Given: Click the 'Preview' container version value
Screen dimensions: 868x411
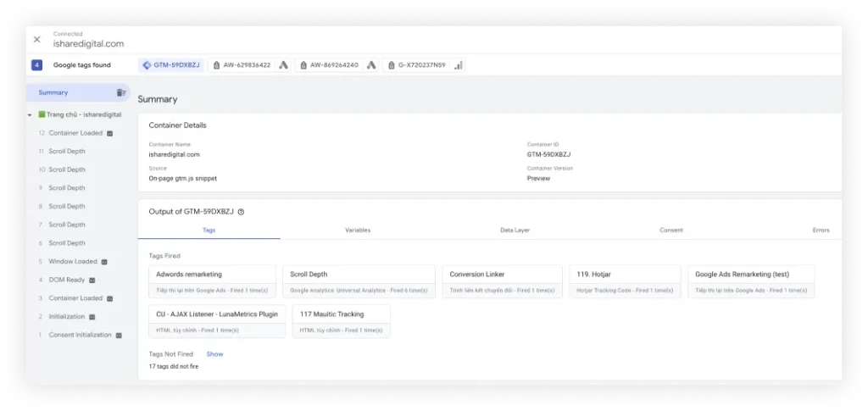Looking at the screenshot, I should click(538, 179).
